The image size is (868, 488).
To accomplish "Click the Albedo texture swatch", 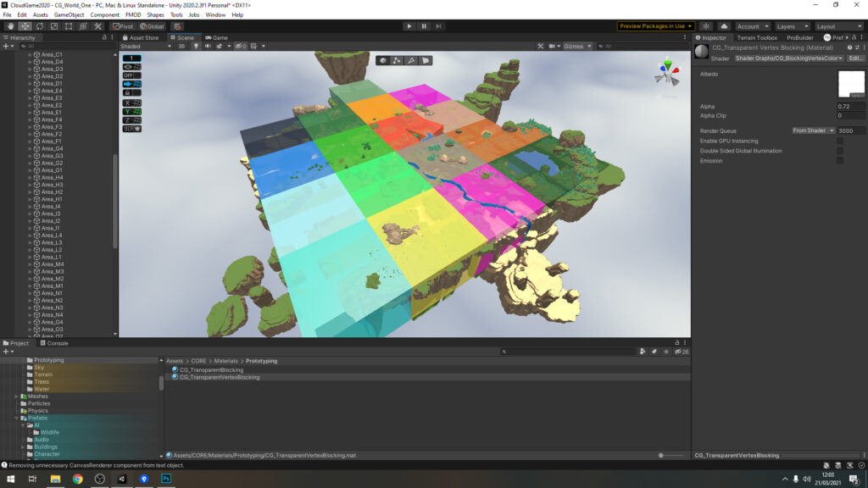I will (850, 85).
